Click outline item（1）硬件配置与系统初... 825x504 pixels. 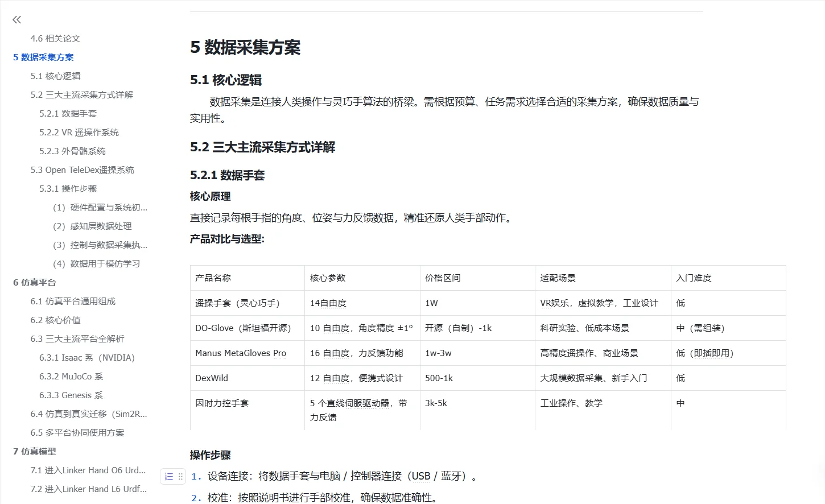click(100, 207)
